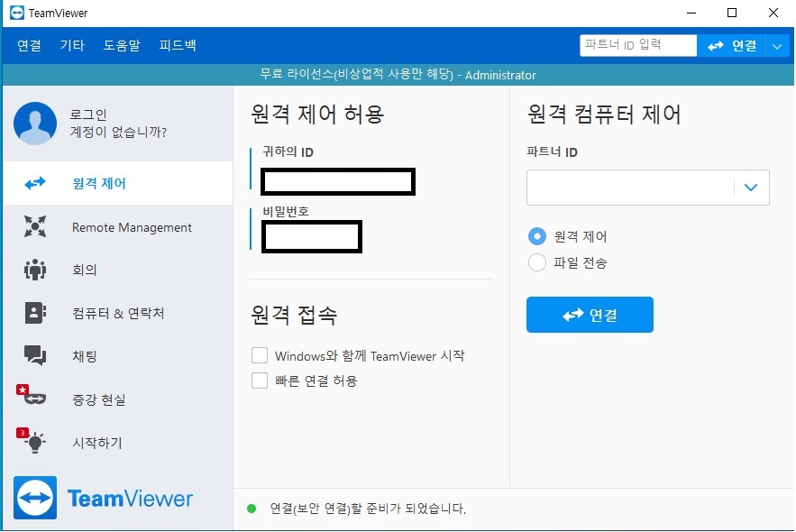Click the 계정이 없습니까? link
Screen dimensions: 796x532
[118, 132]
